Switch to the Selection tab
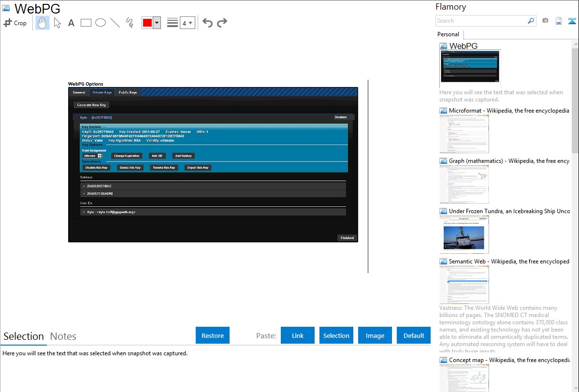Viewport: 579px width, 392px height. coord(24,336)
